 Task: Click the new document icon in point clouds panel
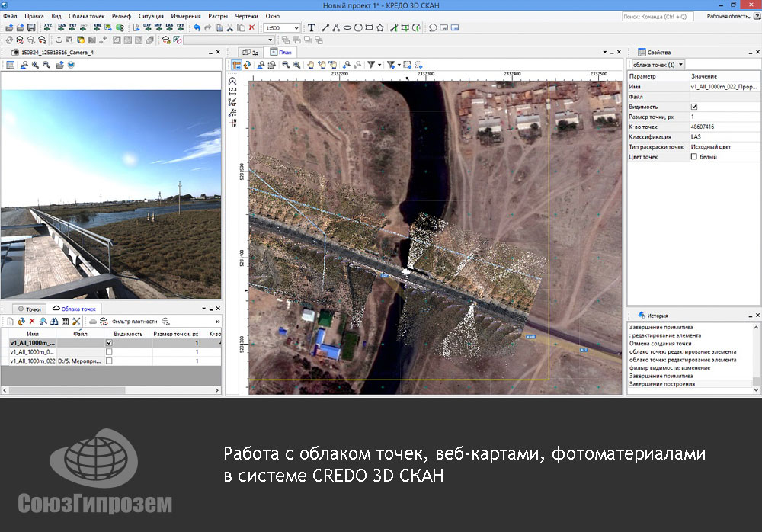pyautogui.click(x=10, y=322)
